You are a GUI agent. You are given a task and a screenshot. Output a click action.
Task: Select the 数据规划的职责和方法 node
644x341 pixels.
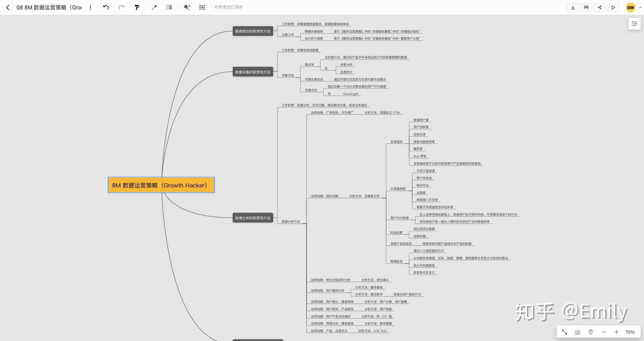pyautogui.click(x=253, y=31)
